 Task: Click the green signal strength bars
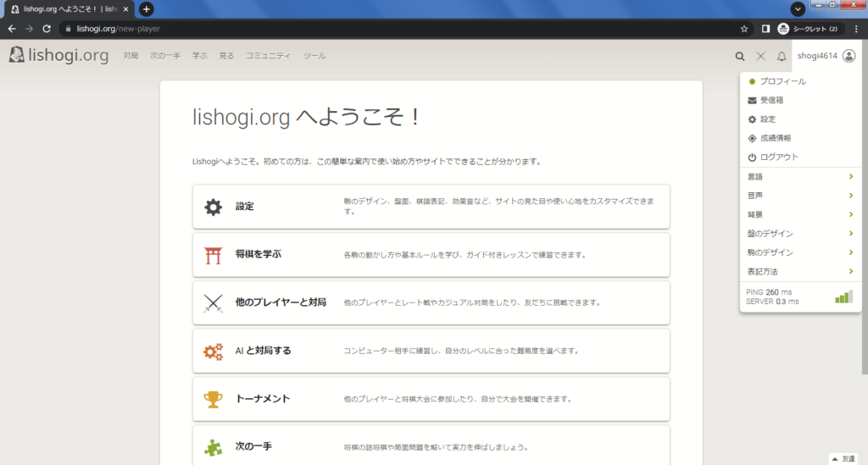pyautogui.click(x=843, y=297)
